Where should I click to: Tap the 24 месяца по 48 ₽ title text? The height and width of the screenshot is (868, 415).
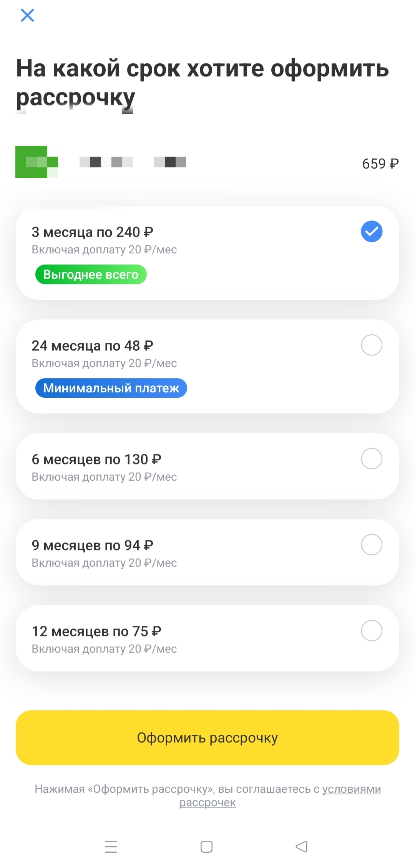click(x=93, y=346)
